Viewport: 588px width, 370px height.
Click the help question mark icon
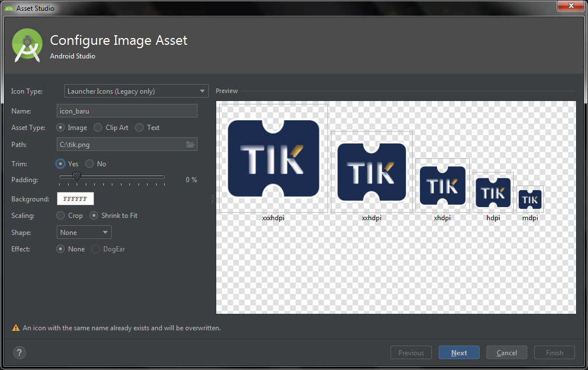pos(19,352)
